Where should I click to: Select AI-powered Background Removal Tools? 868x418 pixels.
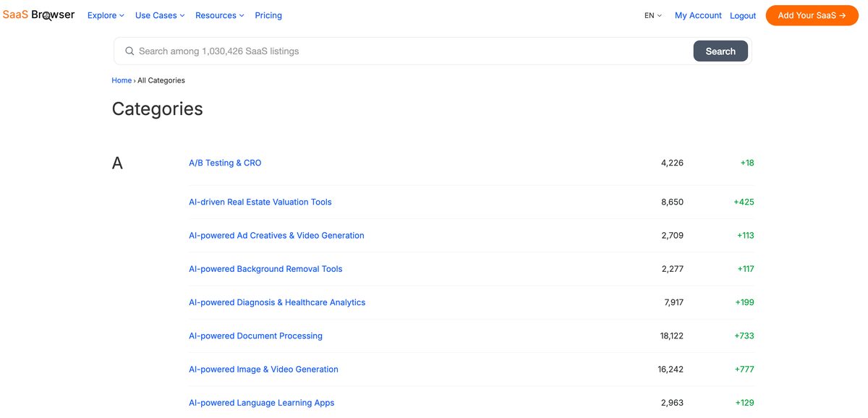265,268
